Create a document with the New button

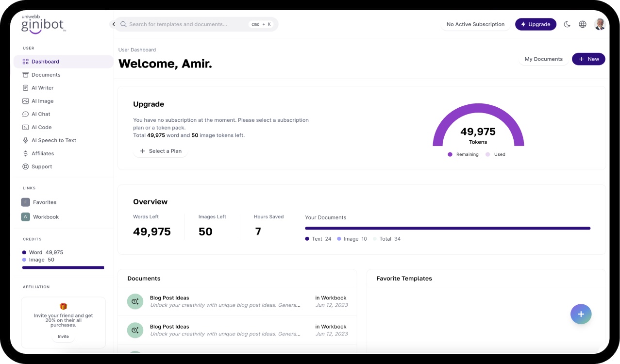pyautogui.click(x=588, y=59)
